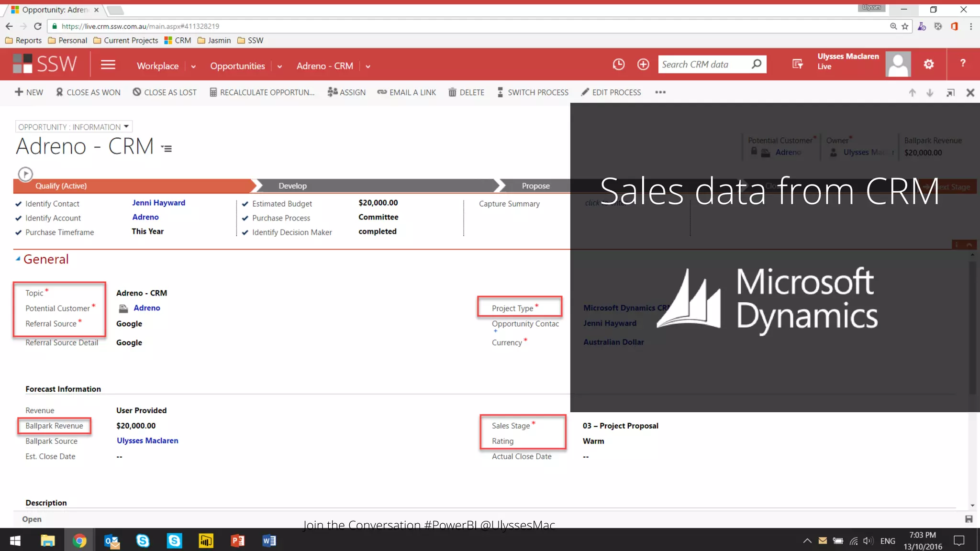The height and width of the screenshot is (551, 980).
Task: Expand the Opportunities dropdown chevron
Action: [279, 66]
